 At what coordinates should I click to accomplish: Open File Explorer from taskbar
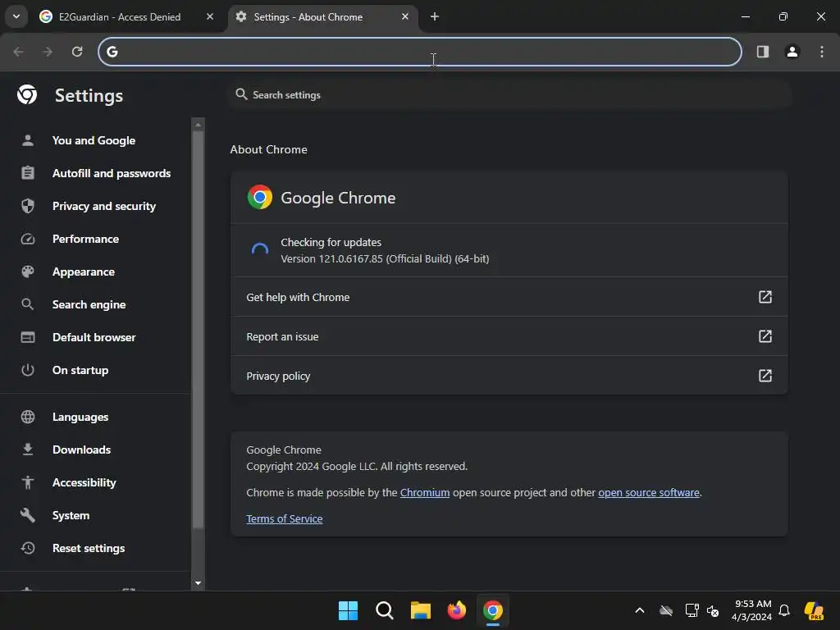click(x=421, y=610)
